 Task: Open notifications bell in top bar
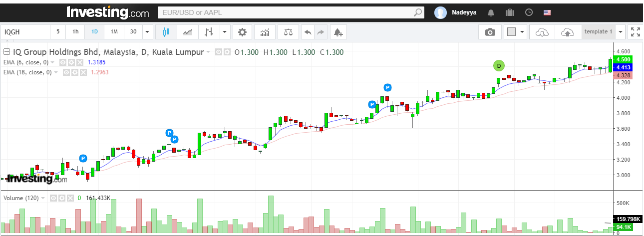(491, 12)
